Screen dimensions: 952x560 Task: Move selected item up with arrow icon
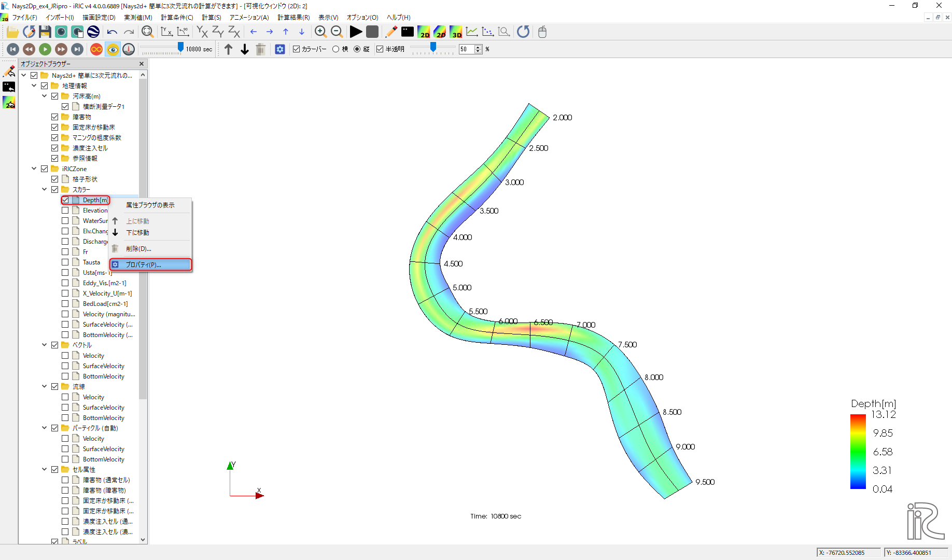coord(229,49)
